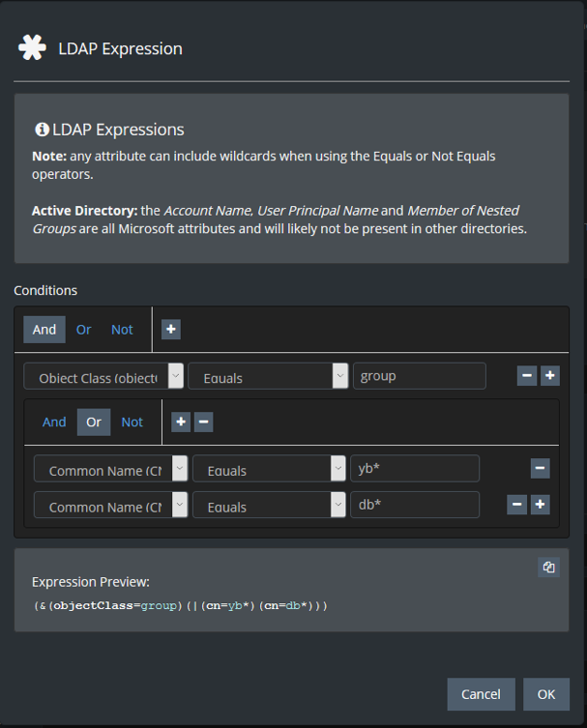
Task: Confirm the expression with OK
Action: click(546, 694)
